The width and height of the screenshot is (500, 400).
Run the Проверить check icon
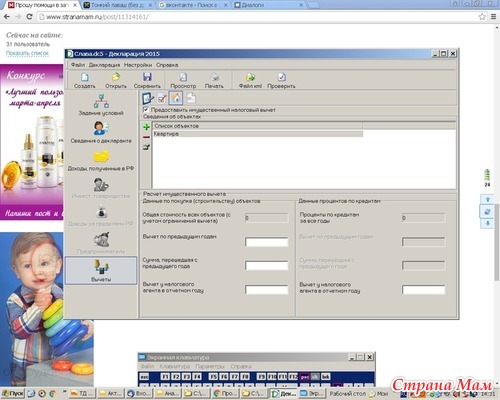pyautogui.click(x=281, y=81)
